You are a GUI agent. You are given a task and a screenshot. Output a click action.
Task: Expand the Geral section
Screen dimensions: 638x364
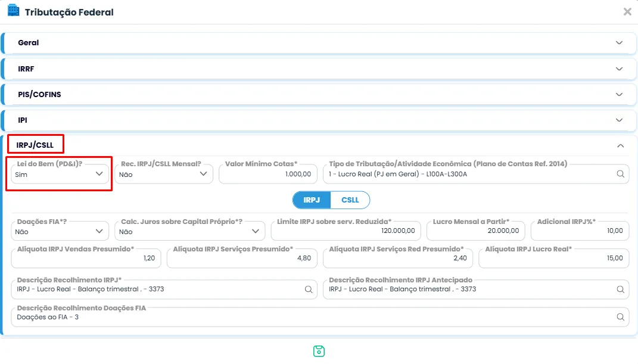(319, 43)
